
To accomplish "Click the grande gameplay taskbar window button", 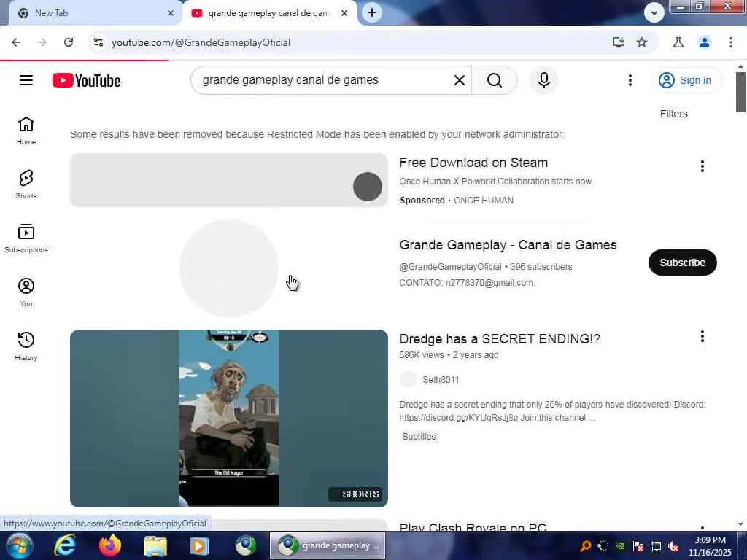I will tap(328, 545).
